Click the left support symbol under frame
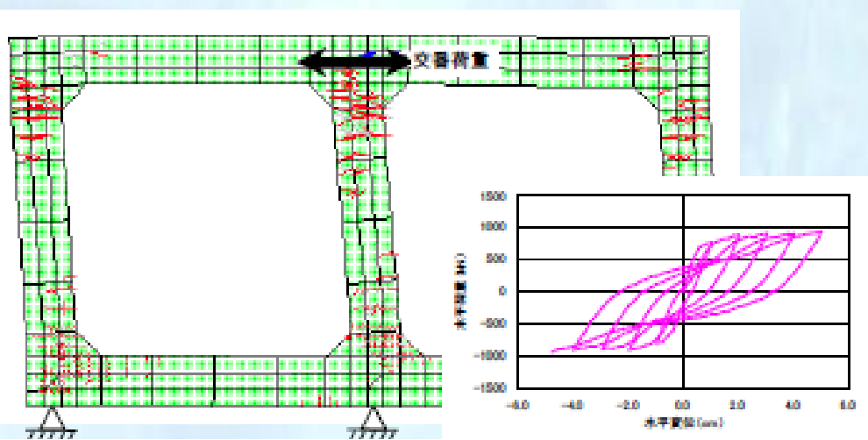Screen dimensions: 868x440 (52, 420)
